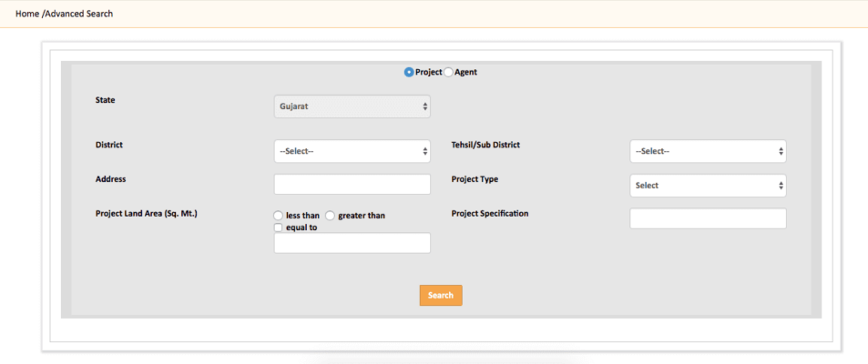Click the Project Specification label
This screenshot has height=364, width=868.
[x=490, y=213]
